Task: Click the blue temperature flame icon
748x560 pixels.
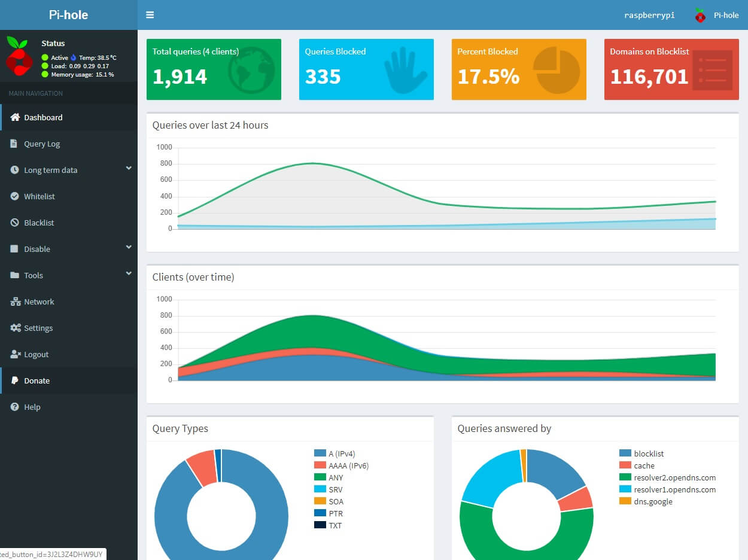Action: click(x=74, y=57)
